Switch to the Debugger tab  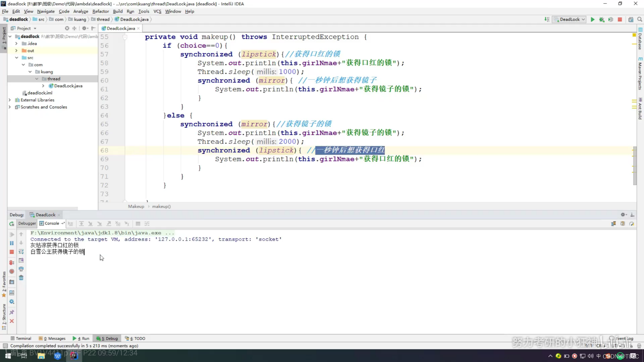click(27, 223)
